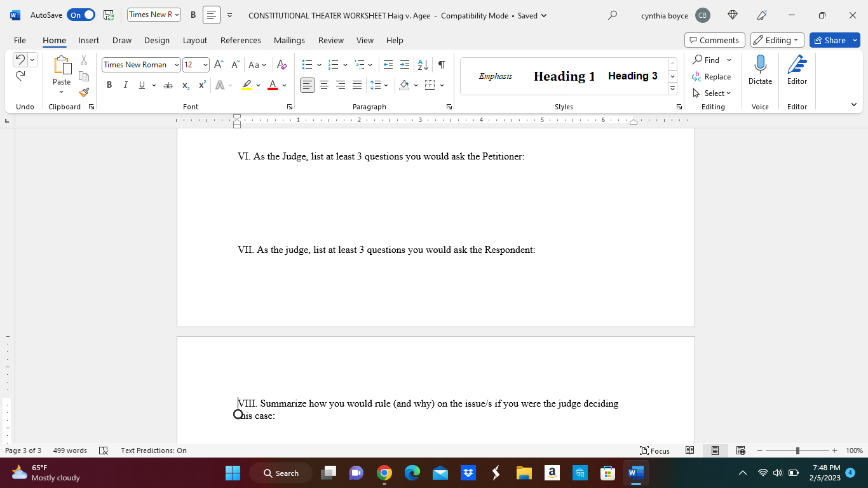Click the search magnifier in the title bar
This screenshot has width=868, height=488.
pyautogui.click(x=613, y=15)
